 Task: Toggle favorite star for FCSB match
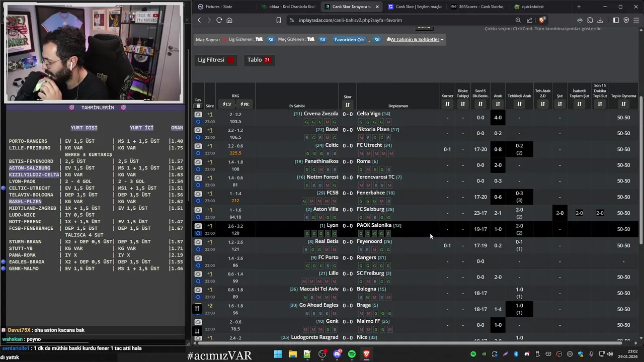(198, 194)
